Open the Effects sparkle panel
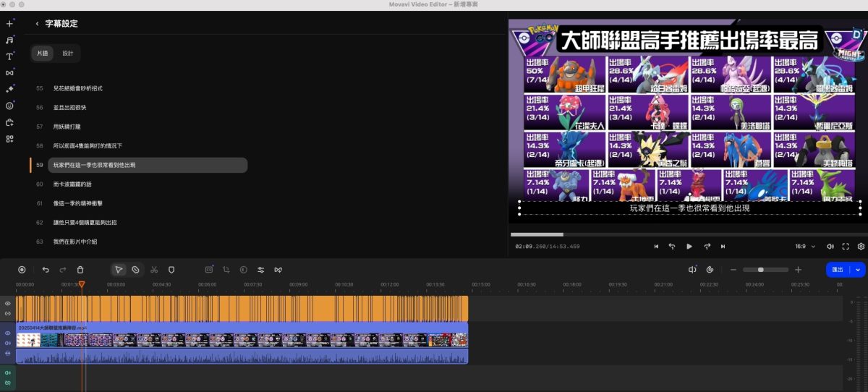Image resolution: width=868 pixels, height=392 pixels. (9, 89)
